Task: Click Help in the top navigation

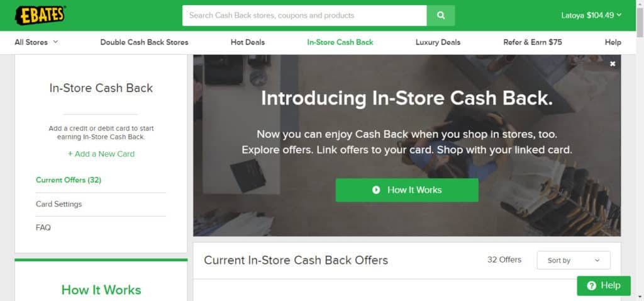Action: tap(613, 42)
